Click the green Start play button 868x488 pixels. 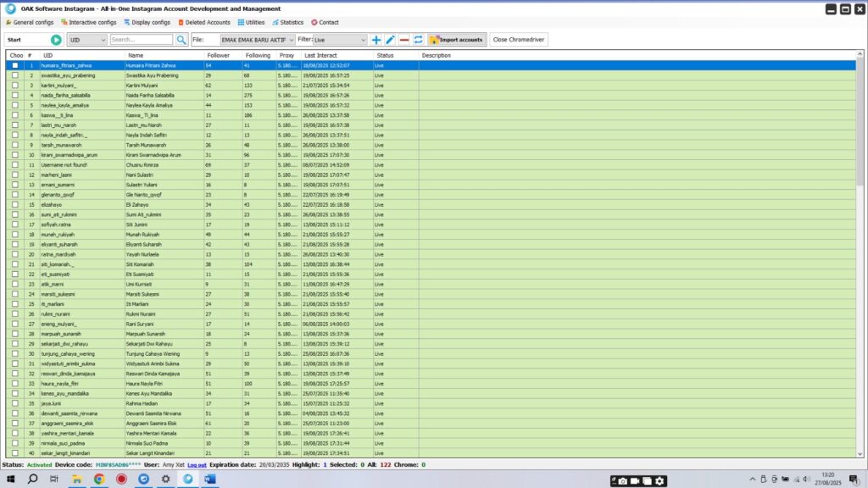(56, 40)
